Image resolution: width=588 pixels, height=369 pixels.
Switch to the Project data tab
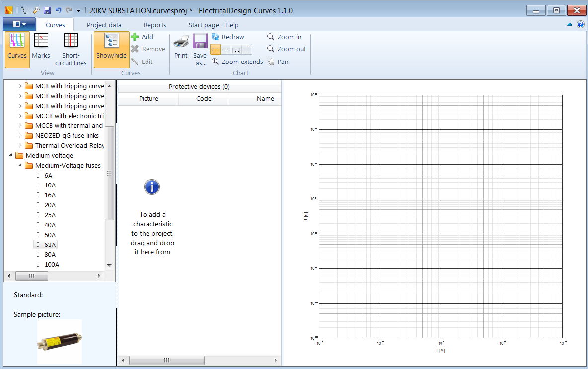104,24
